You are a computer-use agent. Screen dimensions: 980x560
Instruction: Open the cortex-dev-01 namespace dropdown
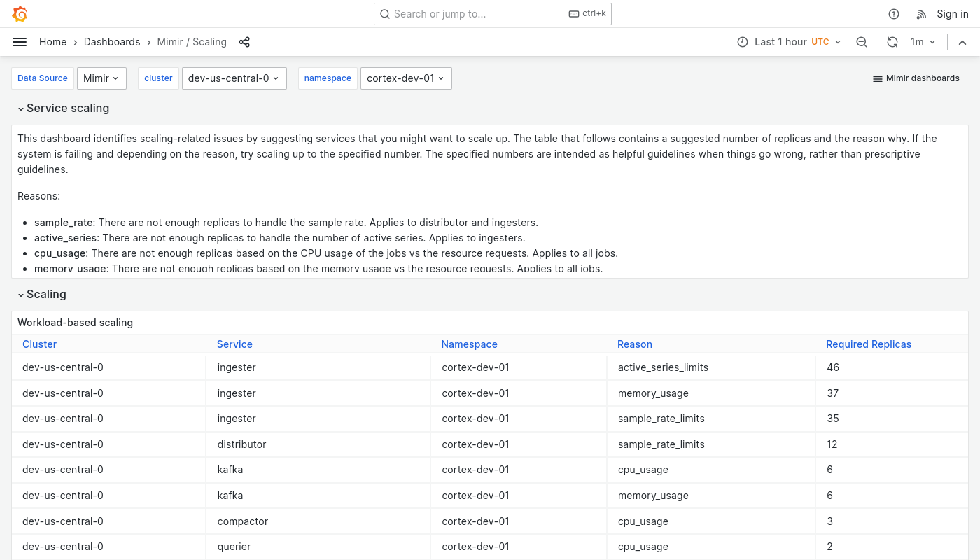click(406, 78)
